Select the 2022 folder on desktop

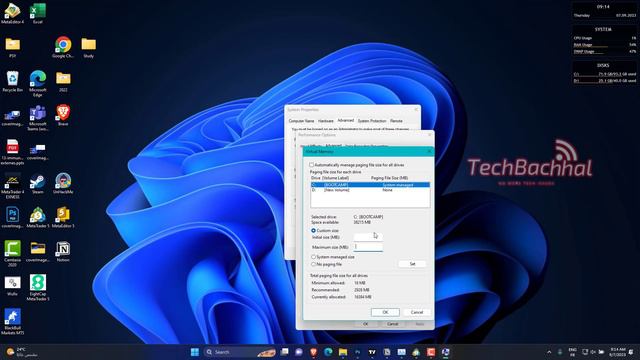point(63,81)
